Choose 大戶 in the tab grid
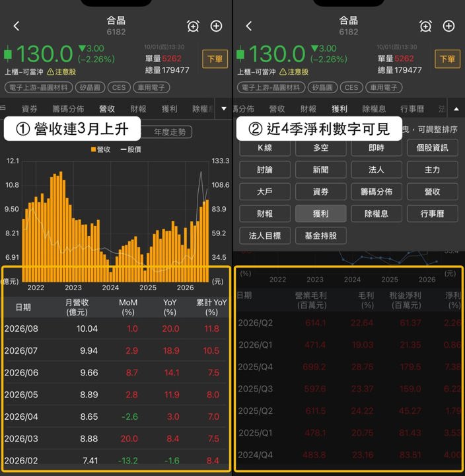465x476 pixels. [x=265, y=192]
